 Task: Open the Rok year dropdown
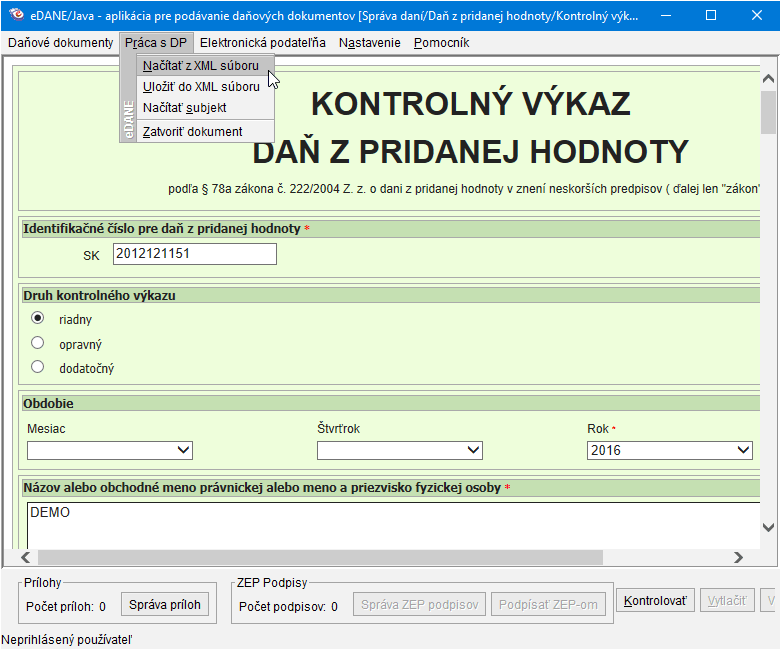(x=669, y=451)
